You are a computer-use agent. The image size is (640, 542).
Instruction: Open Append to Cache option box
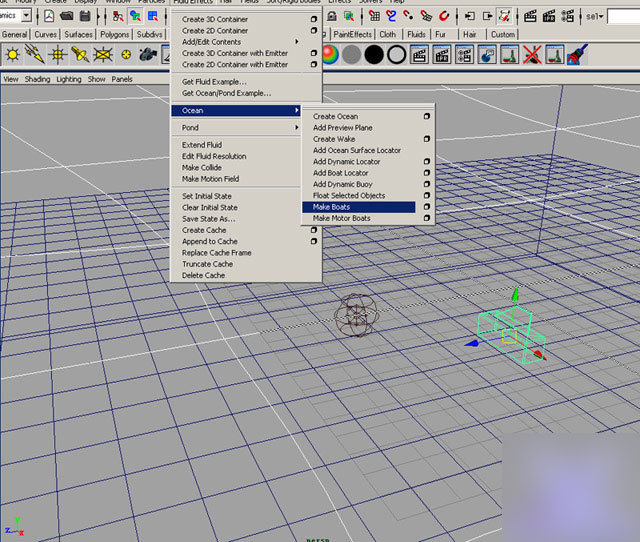click(313, 241)
